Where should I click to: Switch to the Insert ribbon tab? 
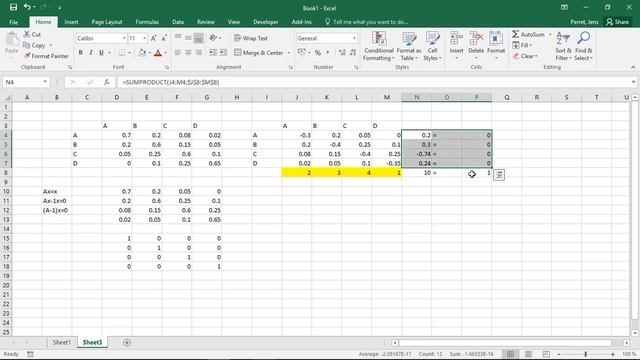tap(71, 22)
